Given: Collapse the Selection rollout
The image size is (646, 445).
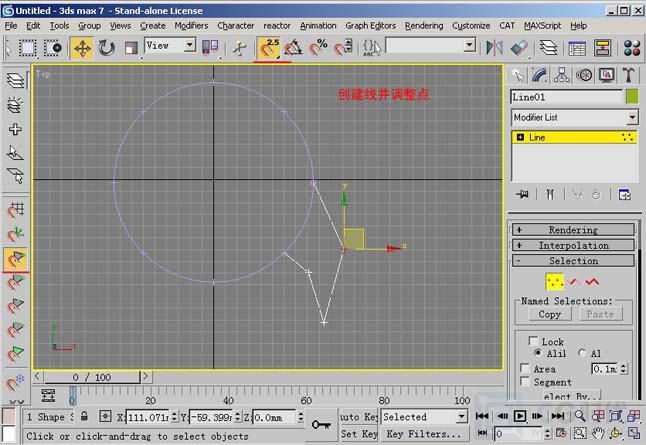Looking at the screenshot, I should coord(573,260).
